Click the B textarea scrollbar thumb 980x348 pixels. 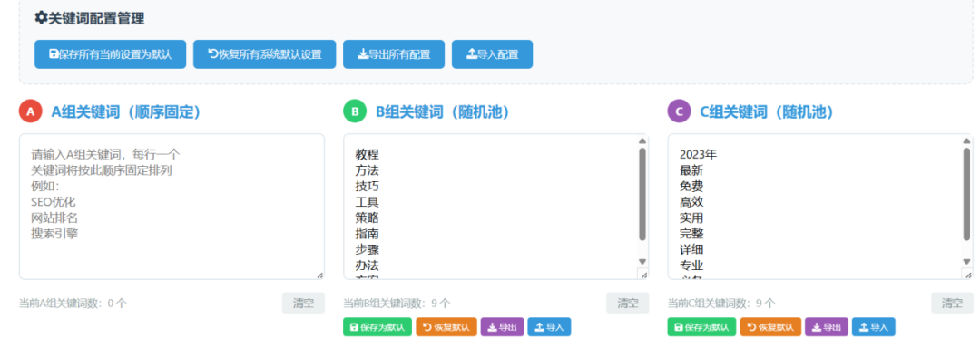pyautogui.click(x=642, y=194)
